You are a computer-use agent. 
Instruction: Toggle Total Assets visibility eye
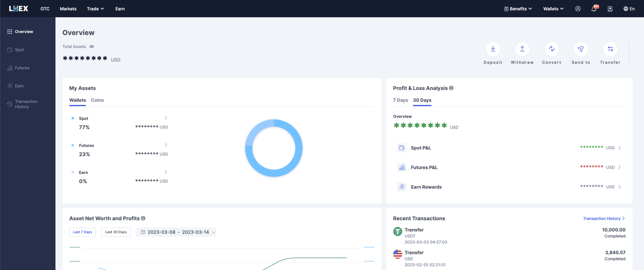click(92, 47)
